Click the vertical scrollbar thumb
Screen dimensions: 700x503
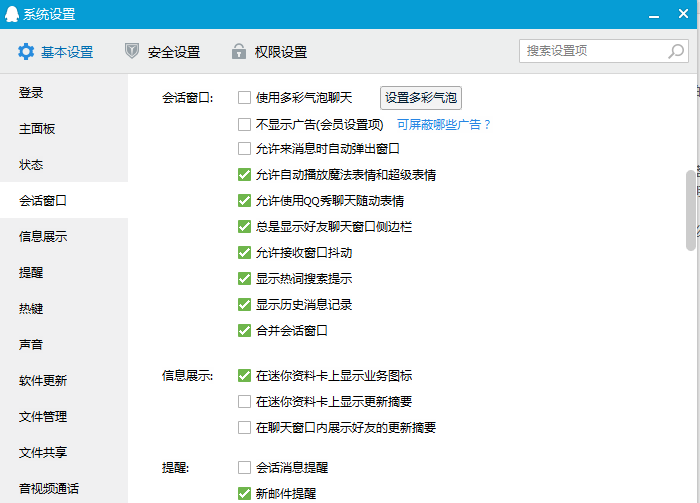690,210
